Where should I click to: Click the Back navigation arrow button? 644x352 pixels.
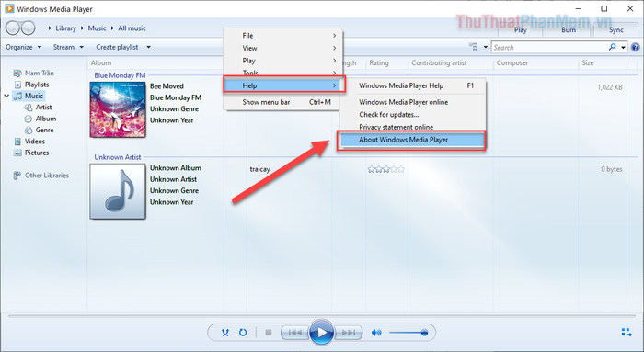click(x=13, y=28)
